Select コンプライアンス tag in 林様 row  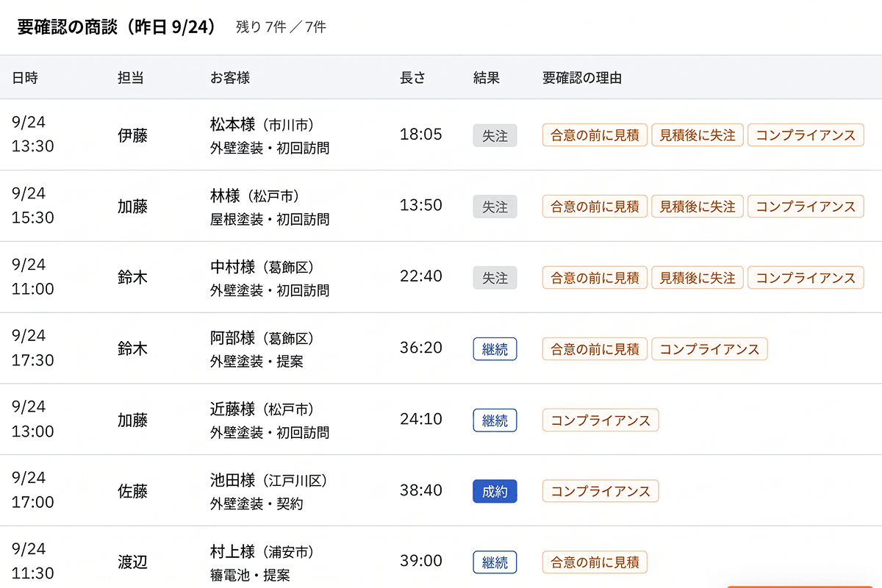click(x=806, y=207)
